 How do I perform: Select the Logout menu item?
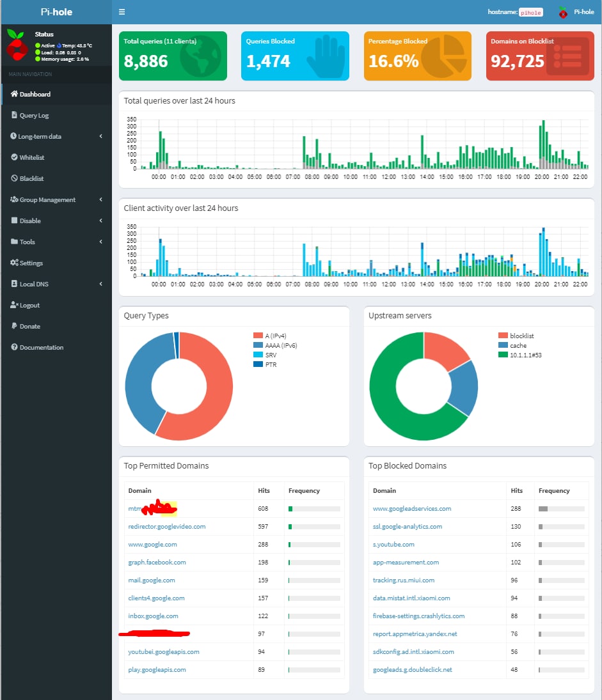pyautogui.click(x=56, y=305)
